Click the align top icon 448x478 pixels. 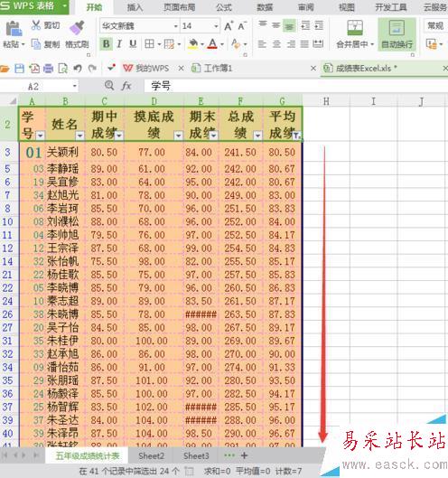tap(263, 24)
